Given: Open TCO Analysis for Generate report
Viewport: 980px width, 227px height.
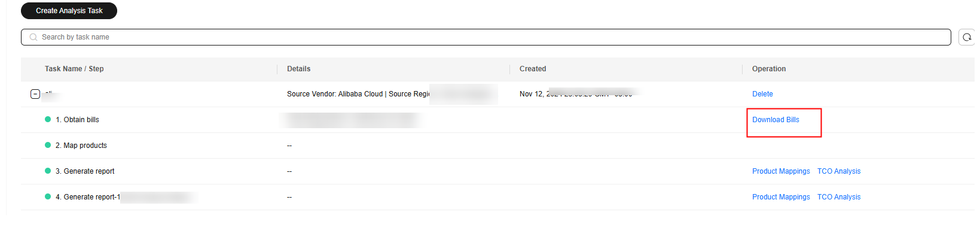Looking at the screenshot, I should point(839,171).
